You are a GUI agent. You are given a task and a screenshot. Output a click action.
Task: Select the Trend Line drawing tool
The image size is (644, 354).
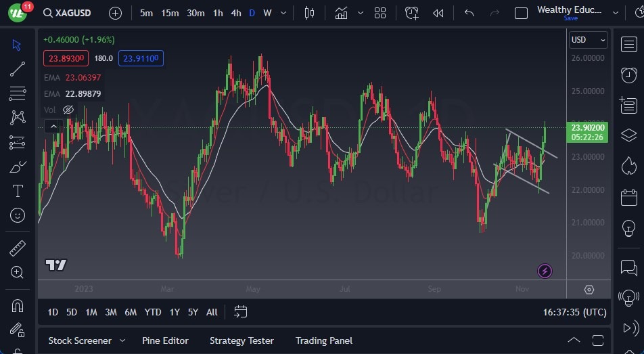click(18, 69)
